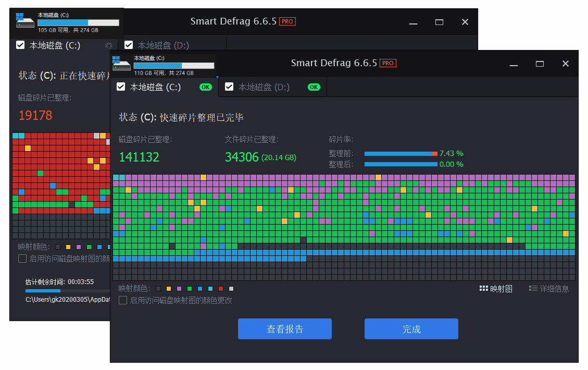Pick purple map color swatch in back window
The height and width of the screenshot is (370, 588).
(79, 247)
